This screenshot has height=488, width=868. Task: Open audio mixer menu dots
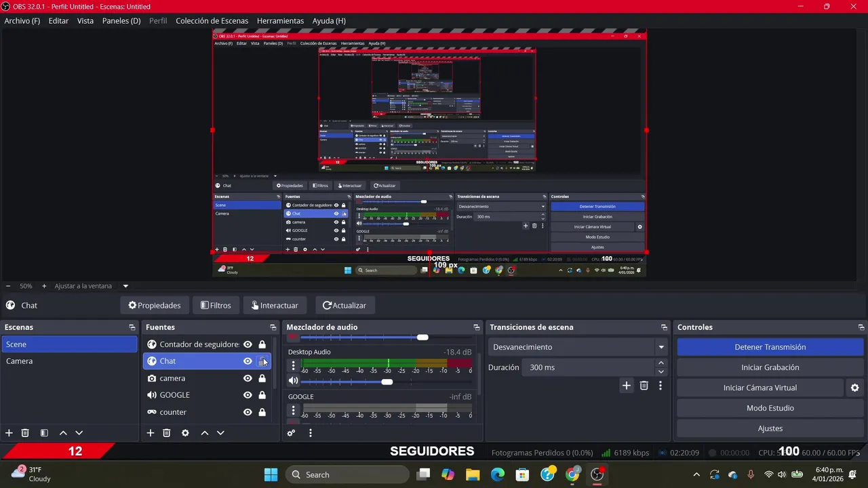coord(311,433)
